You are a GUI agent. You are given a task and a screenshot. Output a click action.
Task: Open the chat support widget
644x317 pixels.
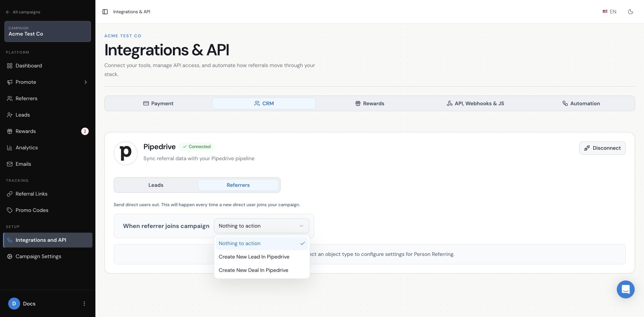click(626, 289)
